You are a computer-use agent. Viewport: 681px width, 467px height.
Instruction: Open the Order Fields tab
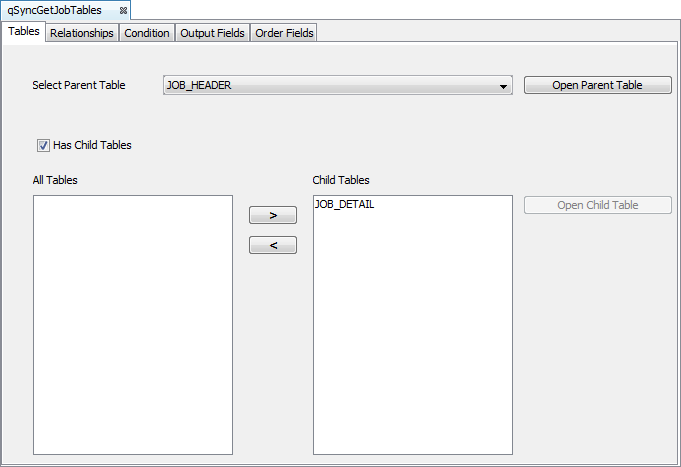coord(284,33)
